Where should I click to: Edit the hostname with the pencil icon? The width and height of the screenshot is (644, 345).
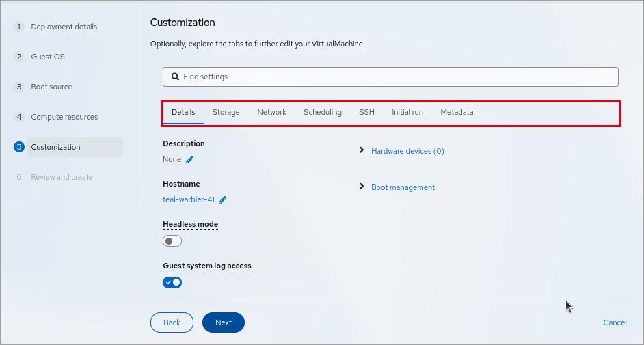(223, 199)
